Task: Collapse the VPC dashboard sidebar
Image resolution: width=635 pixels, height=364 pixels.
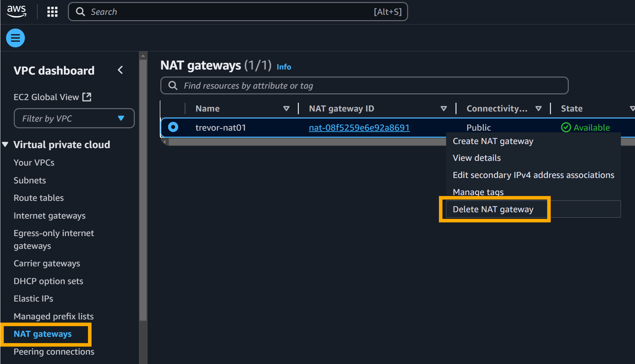Action: coord(120,70)
